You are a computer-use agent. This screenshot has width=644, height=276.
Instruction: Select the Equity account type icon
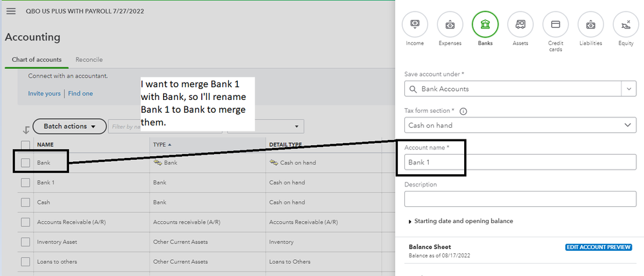(x=626, y=25)
